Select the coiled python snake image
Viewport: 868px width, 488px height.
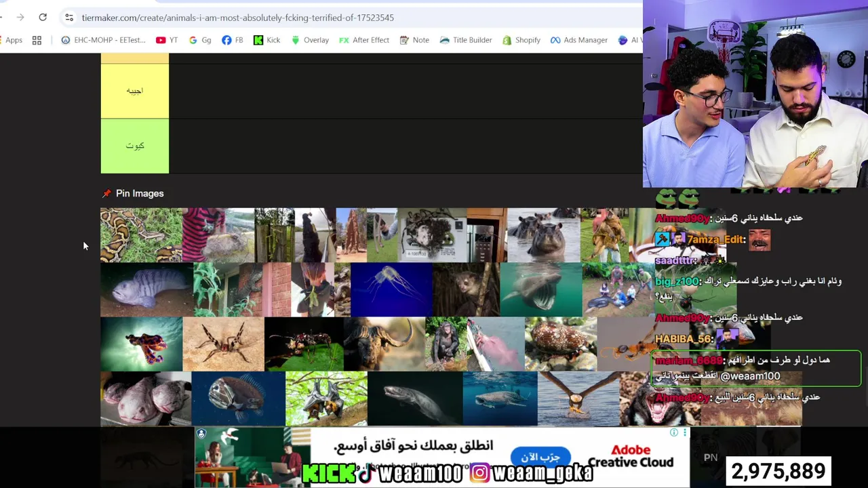[141, 235]
